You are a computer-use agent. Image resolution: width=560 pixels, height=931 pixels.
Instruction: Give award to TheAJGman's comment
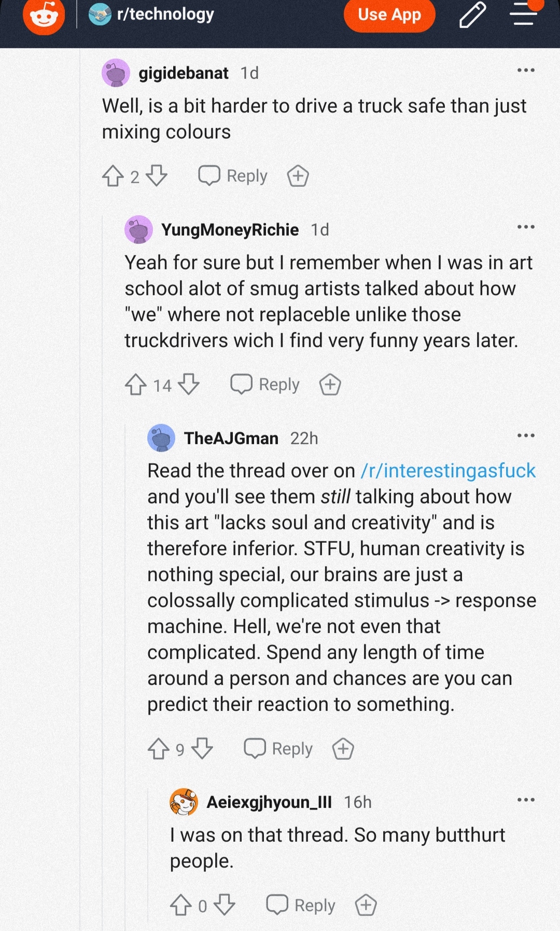point(343,749)
